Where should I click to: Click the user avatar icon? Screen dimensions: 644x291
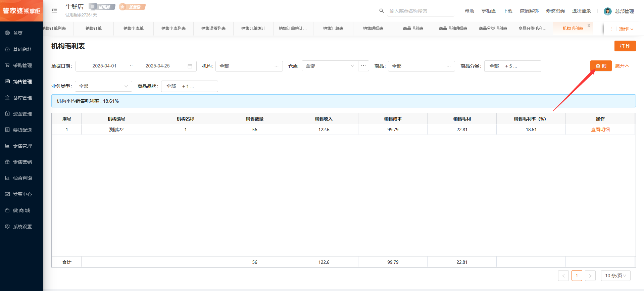coord(607,11)
